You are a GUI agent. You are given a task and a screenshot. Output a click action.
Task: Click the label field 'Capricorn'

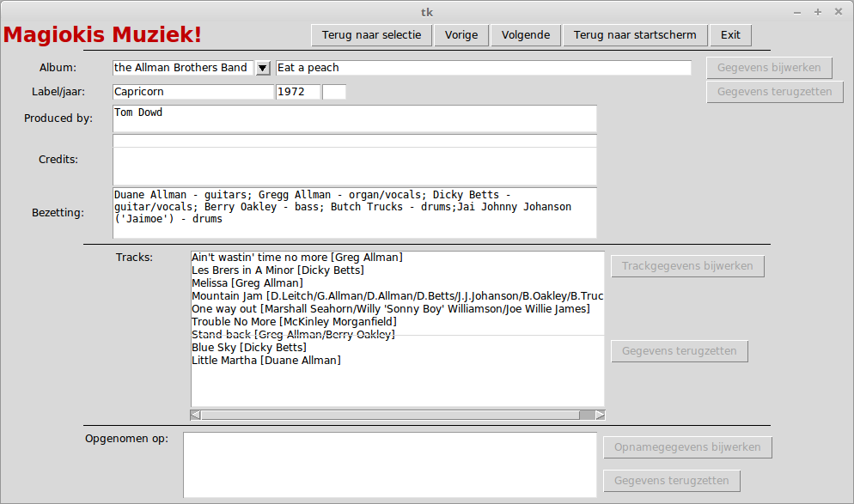[x=192, y=92]
